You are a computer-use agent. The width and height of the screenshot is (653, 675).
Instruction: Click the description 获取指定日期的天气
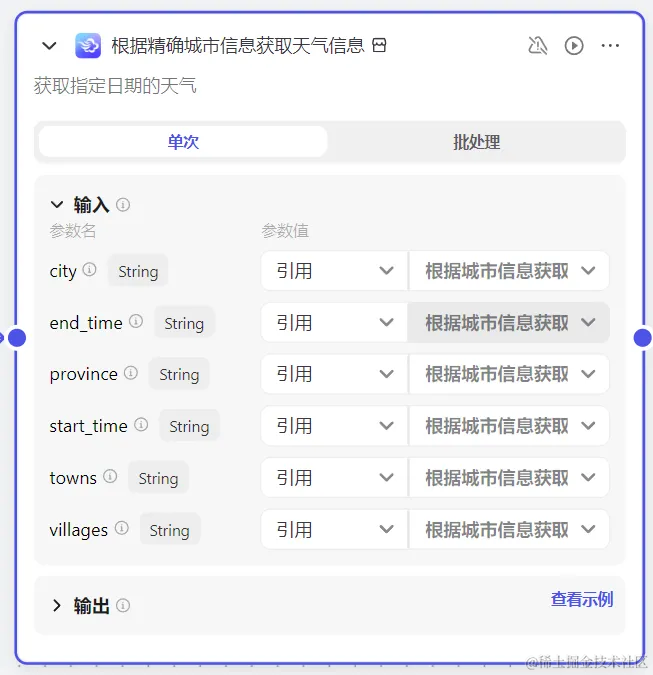coord(115,86)
